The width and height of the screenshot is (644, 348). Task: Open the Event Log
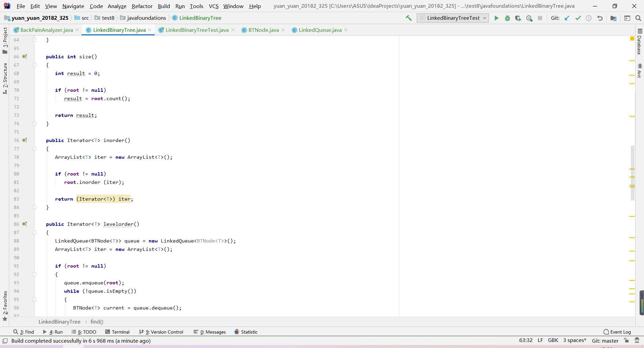tap(617, 332)
